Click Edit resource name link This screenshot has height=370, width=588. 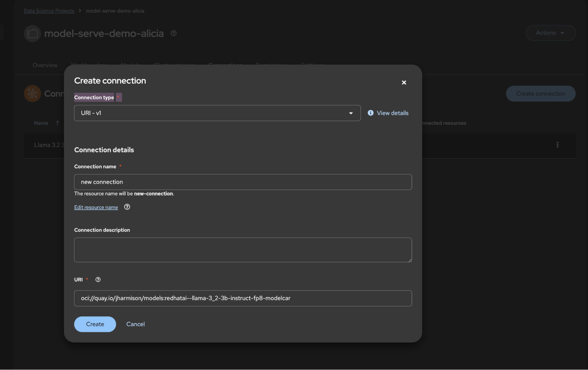[x=96, y=207]
